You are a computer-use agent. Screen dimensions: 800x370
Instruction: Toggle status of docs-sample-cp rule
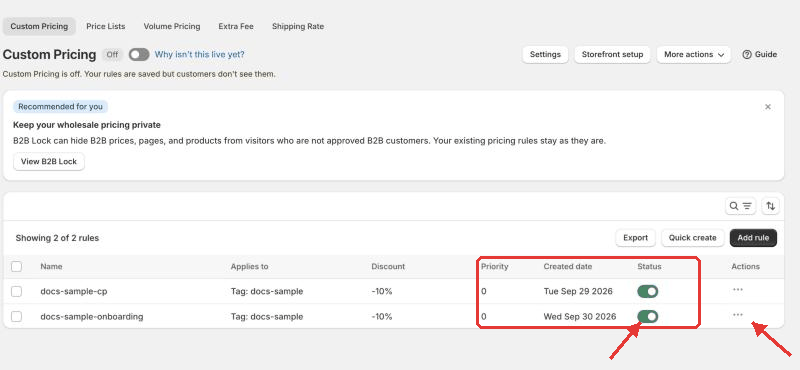[647, 291]
